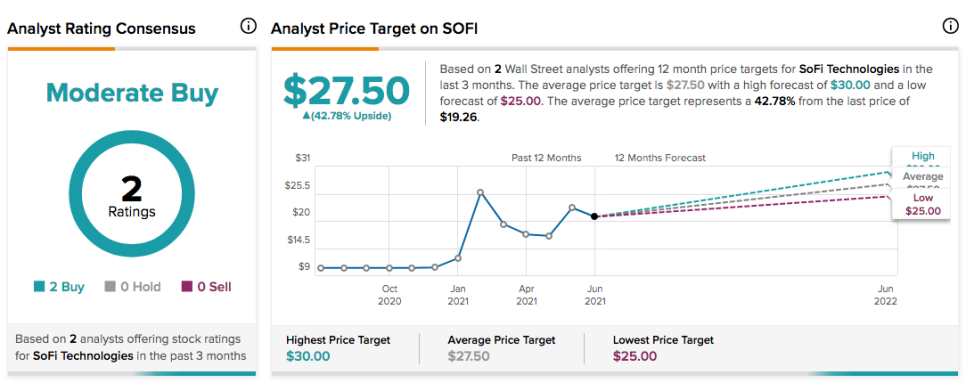Viewport: 966px width, 383px height.
Task: Click the '$14.5' y-axis label
Action: pyautogui.click(x=299, y=240)
